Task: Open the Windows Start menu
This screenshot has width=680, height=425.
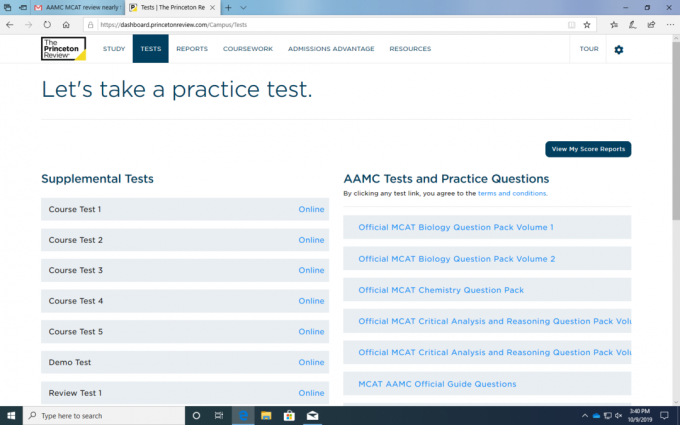Action: tap(11, 415)
